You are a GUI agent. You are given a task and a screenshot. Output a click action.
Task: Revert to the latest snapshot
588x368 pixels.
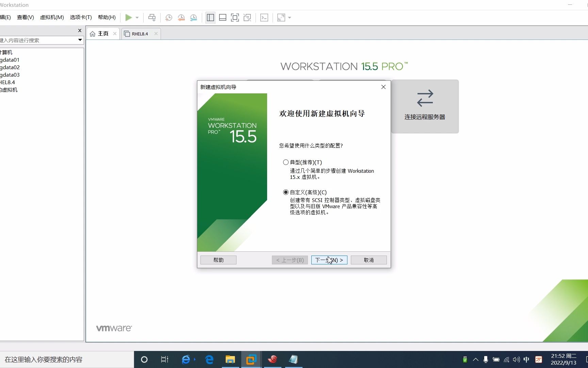181,17
